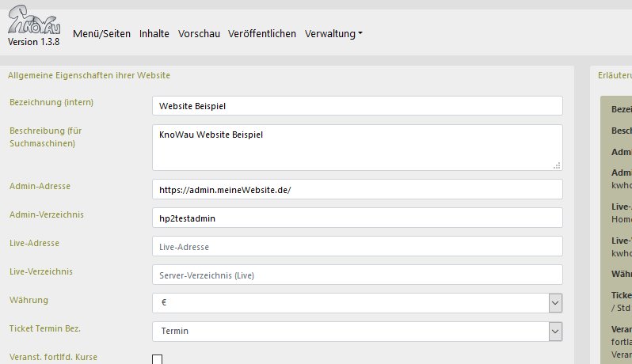Click the Ticket Termin dropdown arrow icon

pyautogui.click(x=555, y=331)
